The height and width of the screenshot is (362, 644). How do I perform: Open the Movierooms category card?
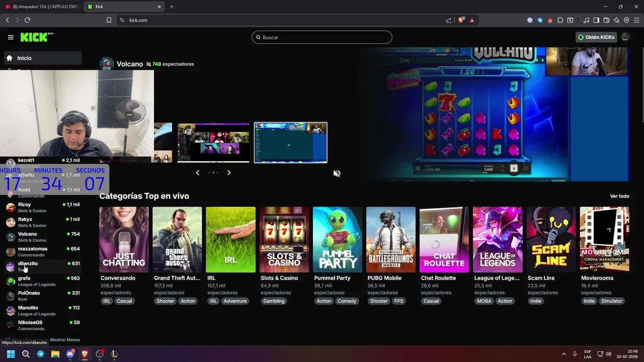(x=604, y=239)
